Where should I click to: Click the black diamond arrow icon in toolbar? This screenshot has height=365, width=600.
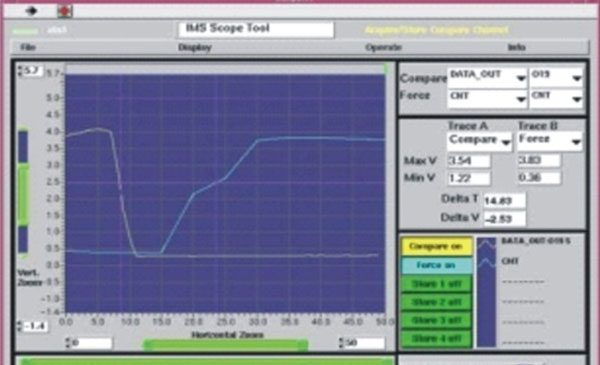[x=31, y=11]
